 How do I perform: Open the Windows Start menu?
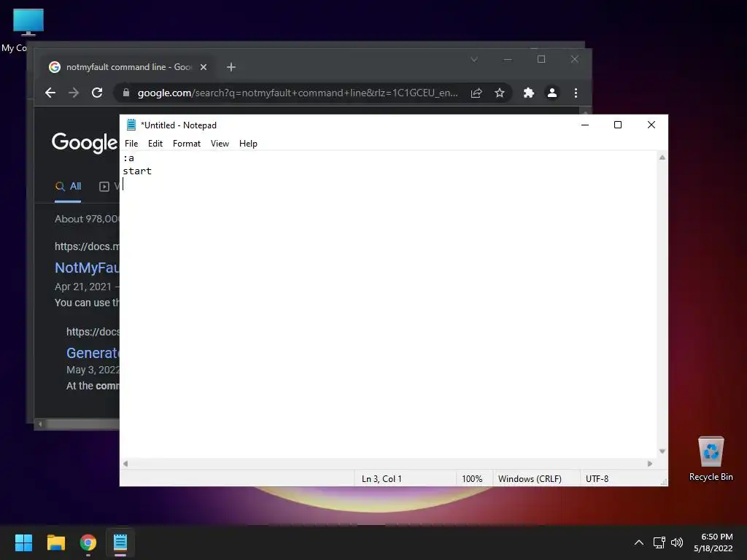pos(23,542)
